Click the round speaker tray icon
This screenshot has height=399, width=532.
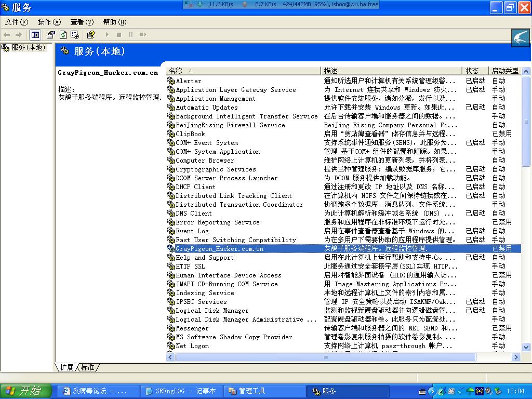pyautogui.click(x=489, y=391)
